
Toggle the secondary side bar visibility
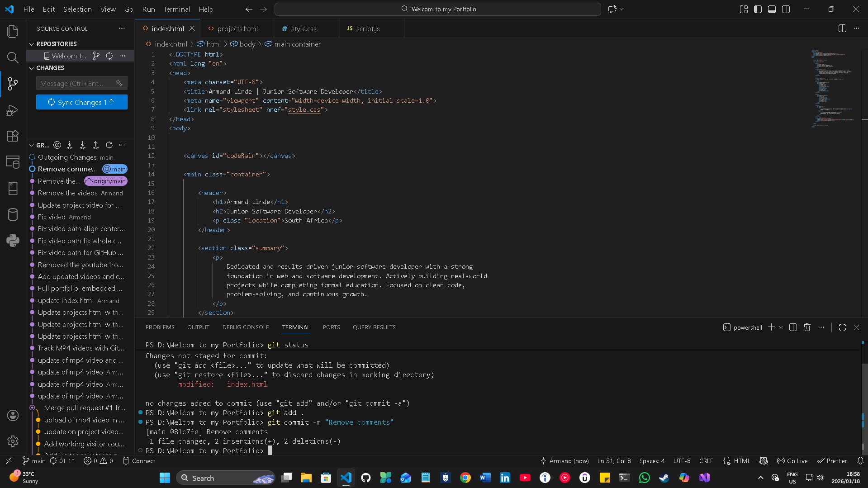(786, 9)
